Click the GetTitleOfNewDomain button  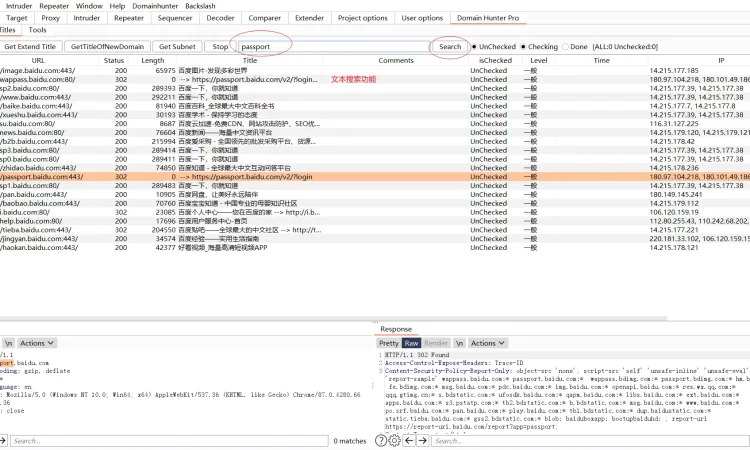pos(107,46)
